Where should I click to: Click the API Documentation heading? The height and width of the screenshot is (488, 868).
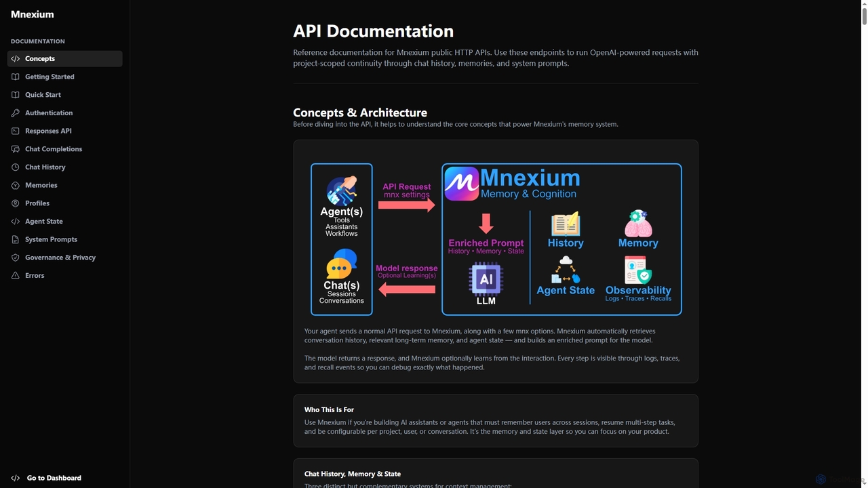point(374,31)
